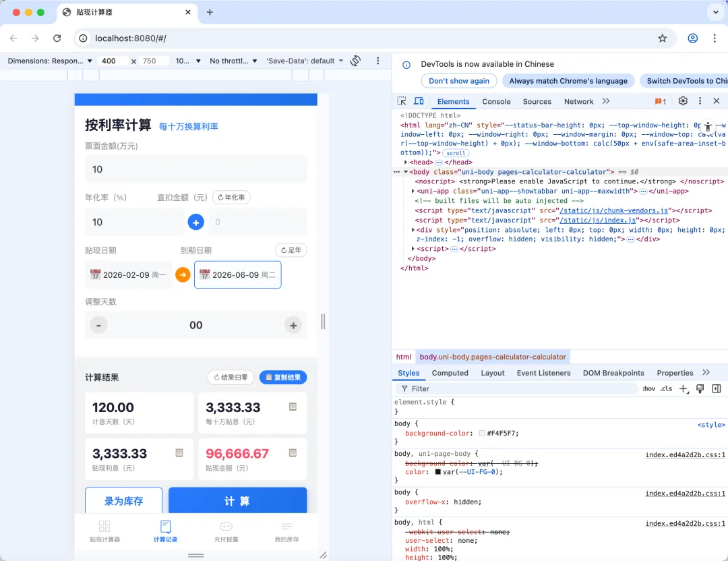Expand the <head> node in the Elements tree

pyautogui.click(x=407, y=162)
